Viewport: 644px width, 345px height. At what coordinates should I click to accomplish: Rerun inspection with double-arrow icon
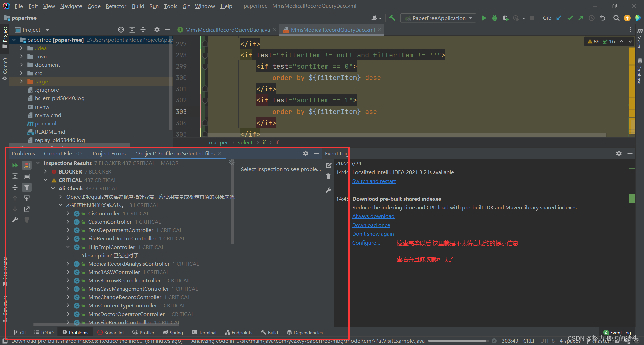pos(15,165)
